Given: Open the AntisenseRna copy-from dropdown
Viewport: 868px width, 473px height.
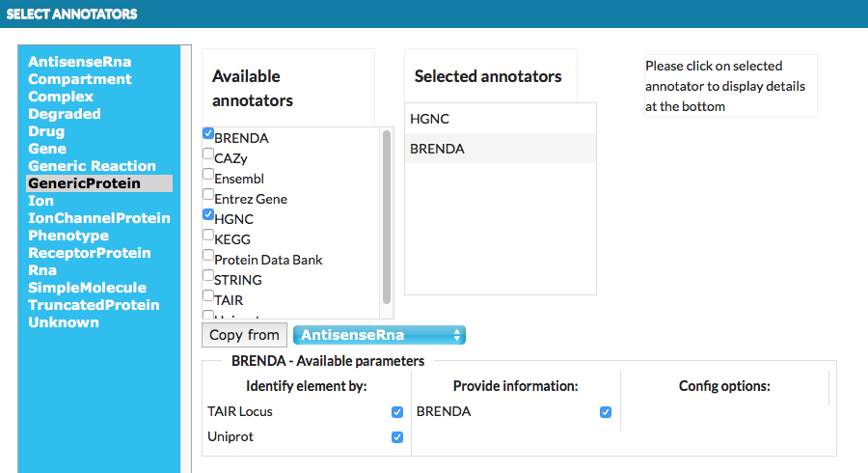Looking at the screenshot, I should click(x=379, y=335).
